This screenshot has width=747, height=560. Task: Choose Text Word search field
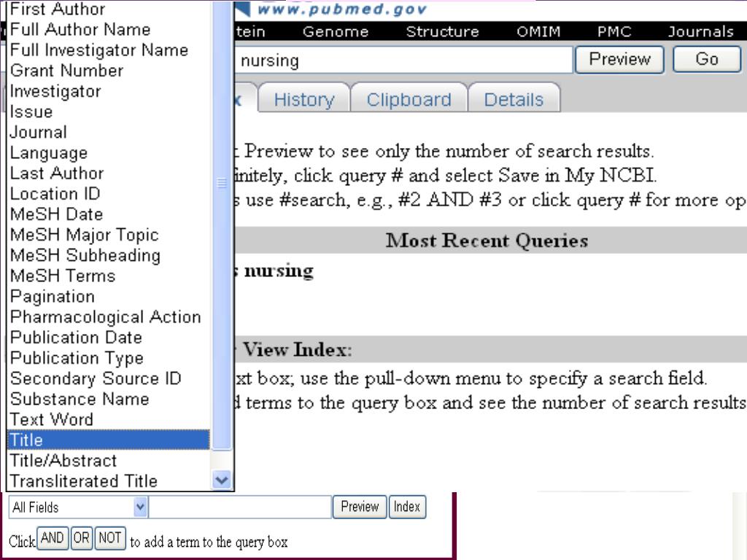[x=109, y=419]
